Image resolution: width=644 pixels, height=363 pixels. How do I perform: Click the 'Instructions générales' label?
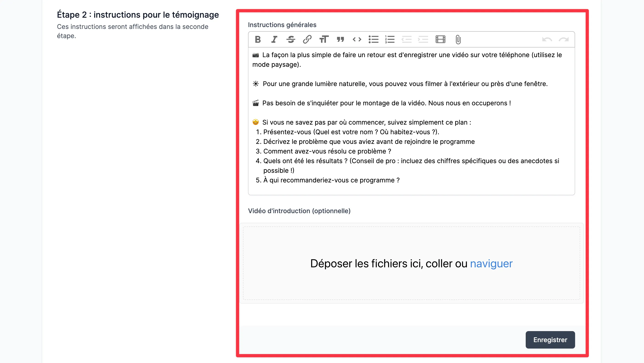coord(282,25)
